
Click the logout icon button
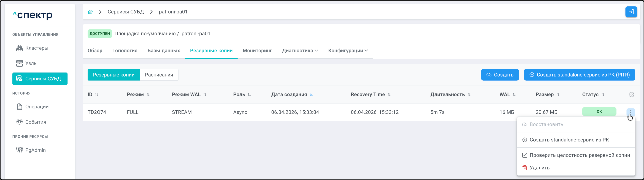pos(631,12)
